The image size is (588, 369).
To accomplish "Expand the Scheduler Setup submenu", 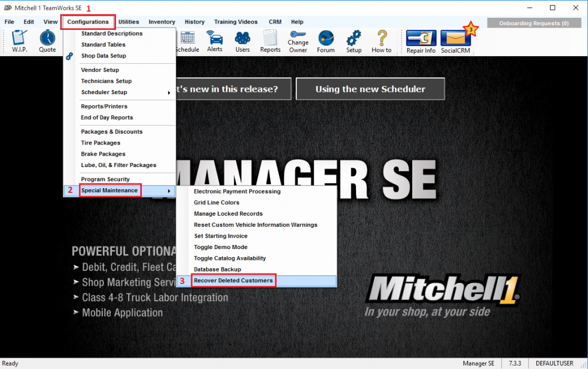I will pyautogui.click(x=119, y=92).
